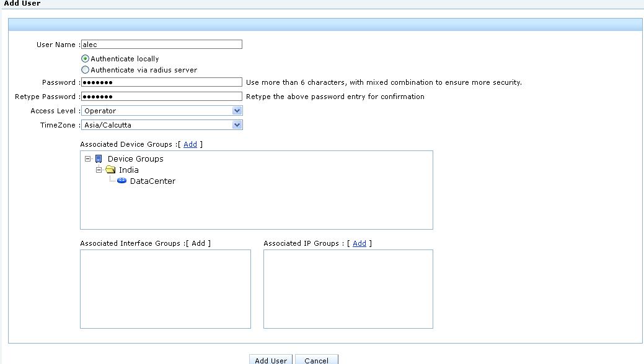Choose Authenticate via radius server option
Image resolution: width=644 pixels, height=364 pixels.
click(x=86, y=70)
